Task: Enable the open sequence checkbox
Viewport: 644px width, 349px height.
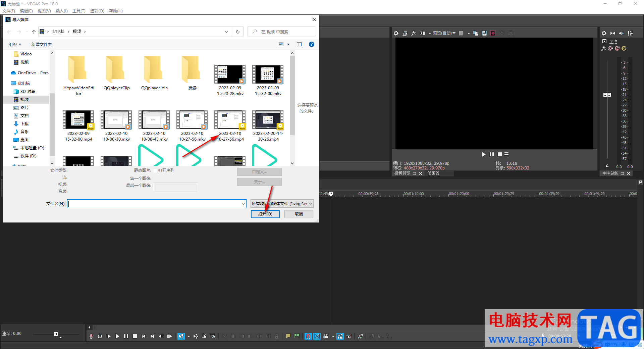Action: (x=155, y=171)
